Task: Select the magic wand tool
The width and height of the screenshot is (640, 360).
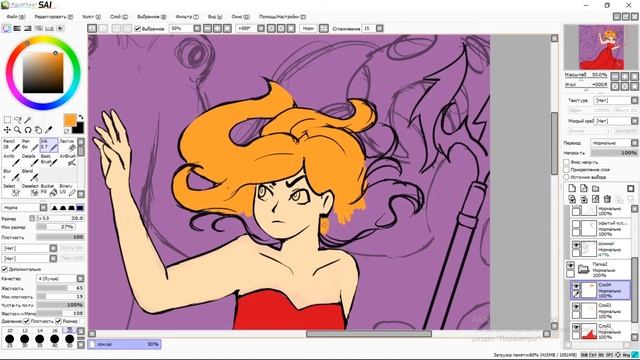Action: click(x=28, y=120)
